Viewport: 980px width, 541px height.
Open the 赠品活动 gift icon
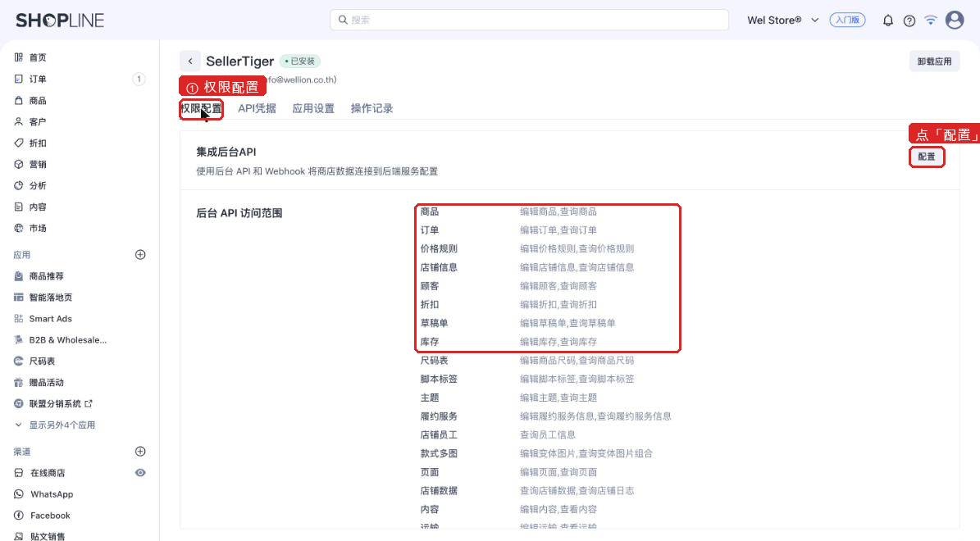coord(19,382)
